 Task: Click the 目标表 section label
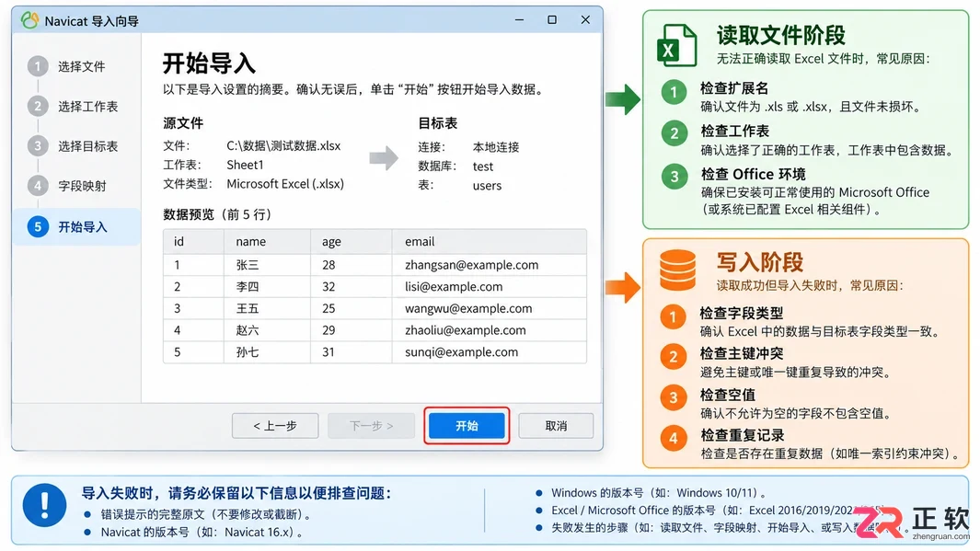point(438,123)
